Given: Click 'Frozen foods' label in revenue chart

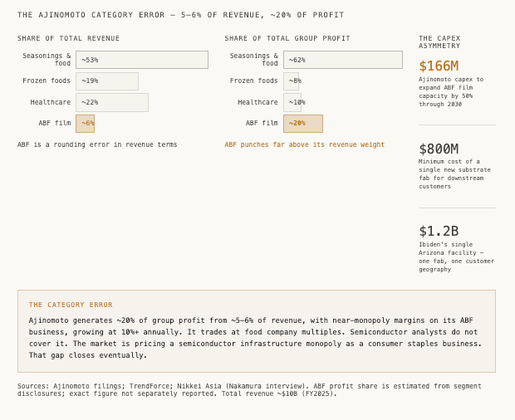Looking at the screenshot, I should [x=47, y=81].
